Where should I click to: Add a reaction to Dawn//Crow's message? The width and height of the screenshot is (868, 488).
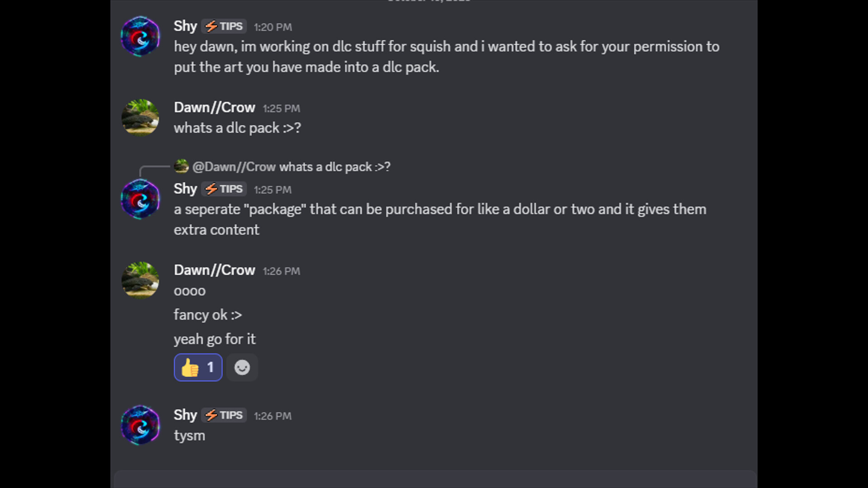[242, 367]
